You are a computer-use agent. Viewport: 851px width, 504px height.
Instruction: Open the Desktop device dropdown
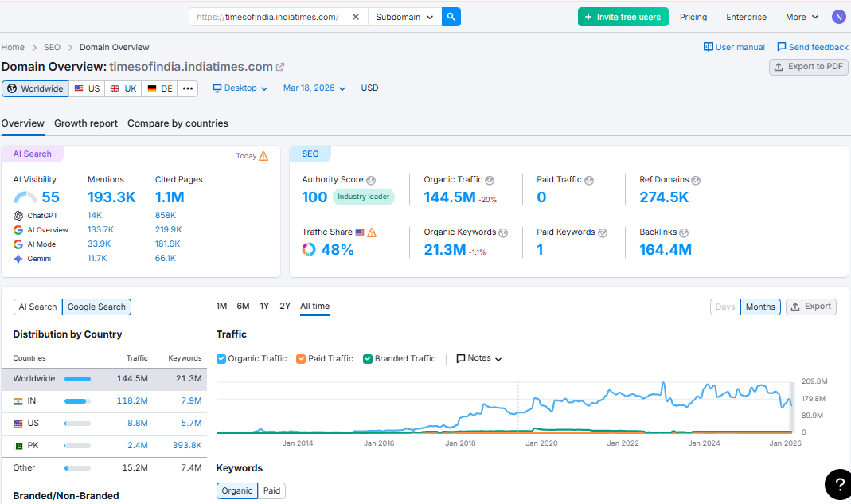point(239,88)
